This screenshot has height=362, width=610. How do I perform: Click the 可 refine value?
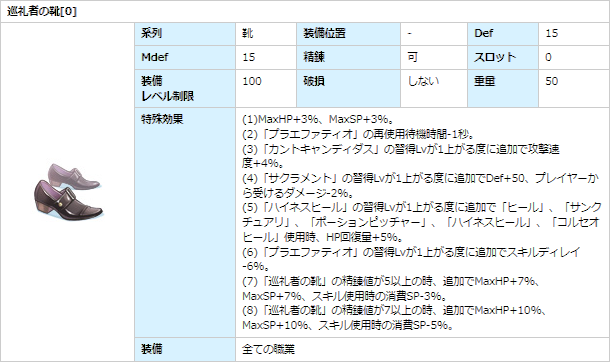point(412,57)
